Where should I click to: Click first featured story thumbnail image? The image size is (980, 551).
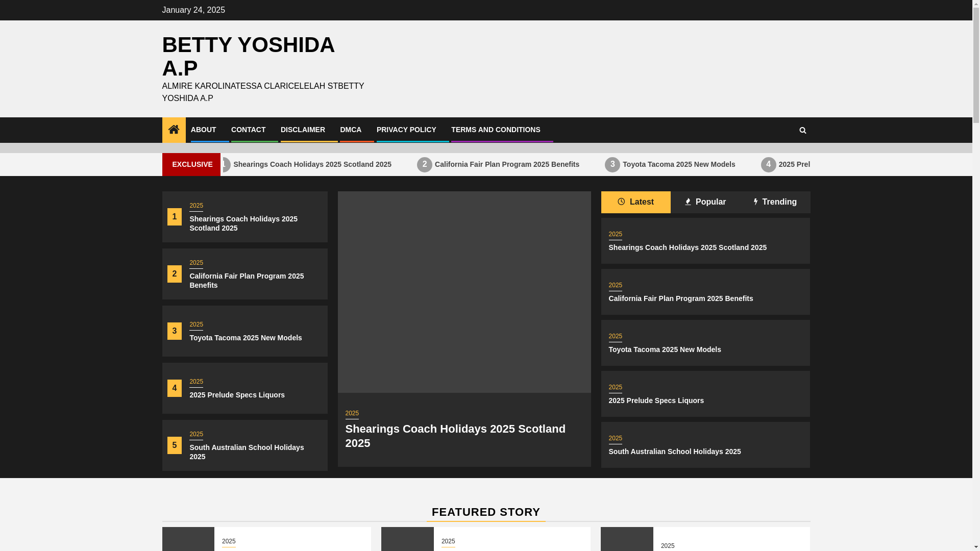point(188,539)
